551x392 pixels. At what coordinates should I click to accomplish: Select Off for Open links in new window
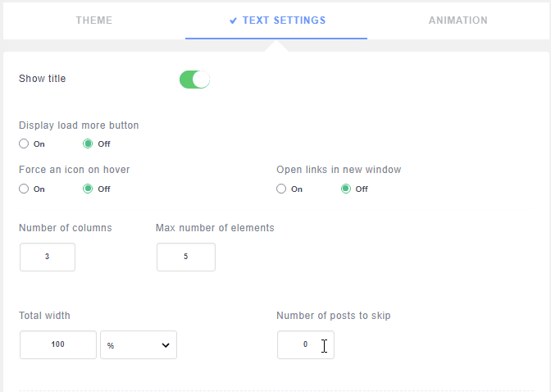pos(346,189)
